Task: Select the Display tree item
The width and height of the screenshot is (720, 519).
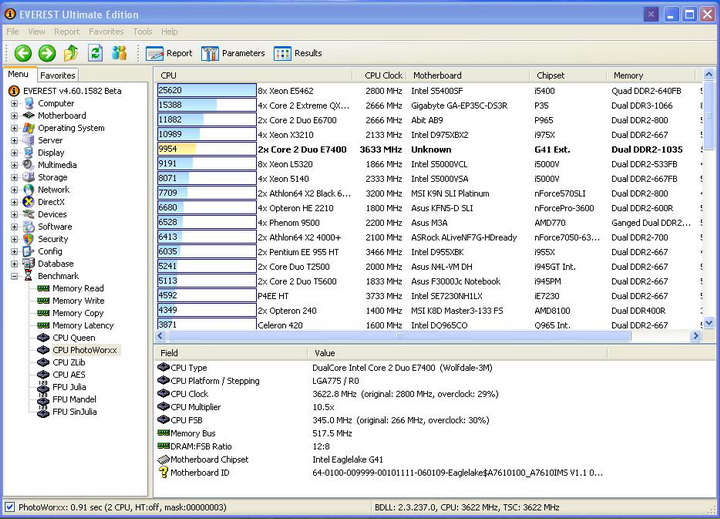Action: point(51,153)
